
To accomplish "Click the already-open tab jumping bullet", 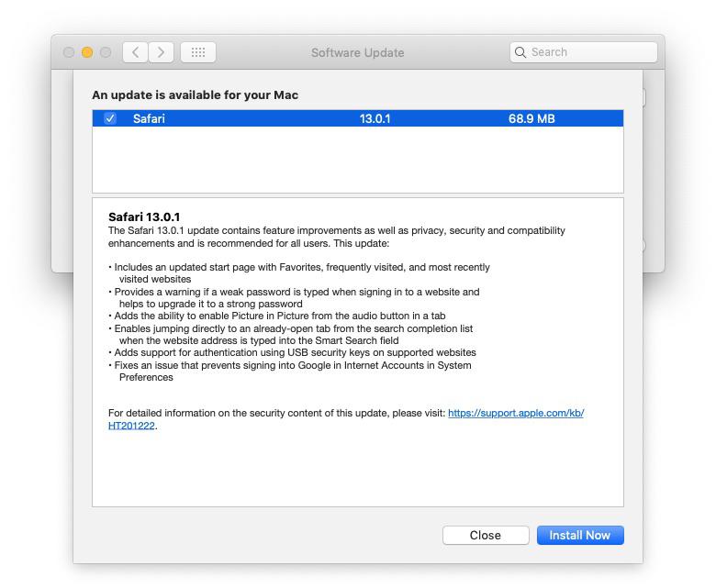I will pos(291,335).
